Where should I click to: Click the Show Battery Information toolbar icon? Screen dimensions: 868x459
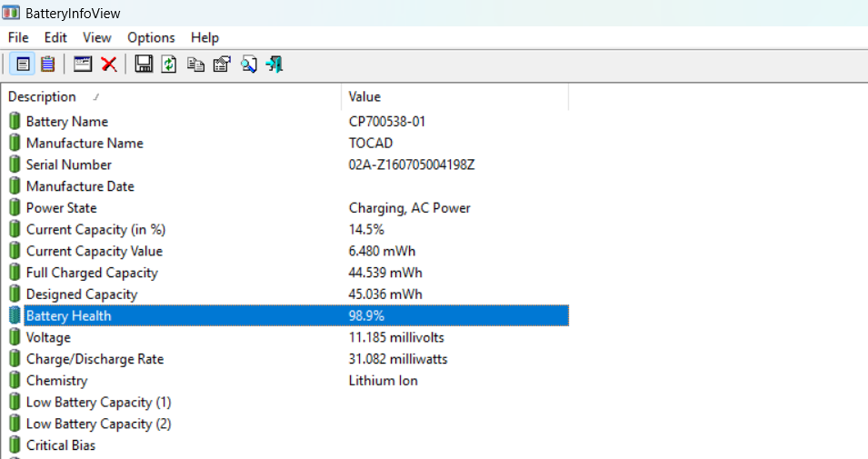[23, 65]
